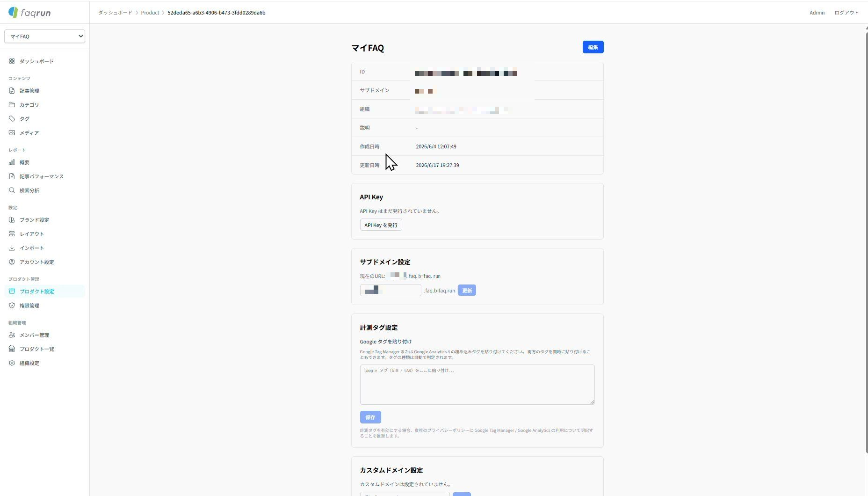The width and height of the screenshot is (868, 496).
Task: Click the 検索分析 magnifier icon
Action: click(12, 190)
